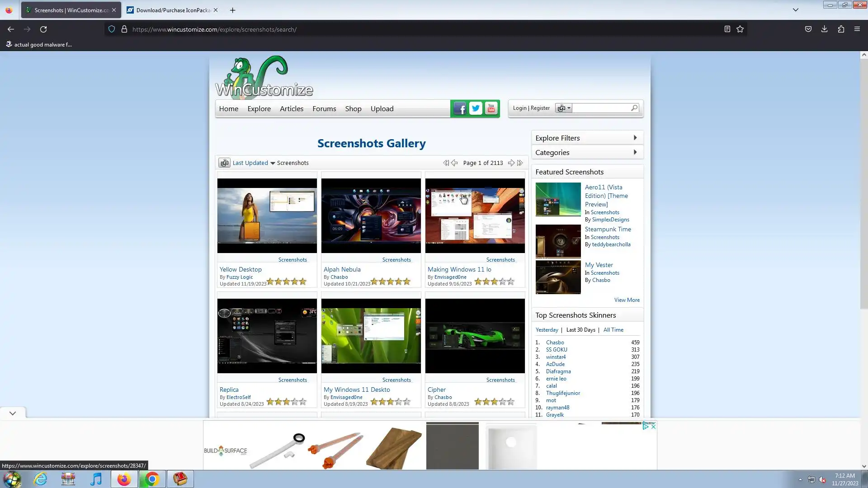The width and height of the screenshot is (868, 488).
Task: Open Firefox downloads panel icon
Action: pos(824,29)
